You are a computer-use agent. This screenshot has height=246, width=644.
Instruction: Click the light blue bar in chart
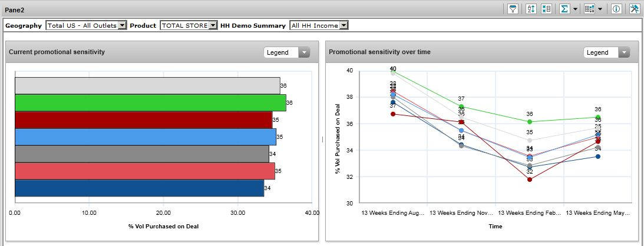[x=145, y=137]
